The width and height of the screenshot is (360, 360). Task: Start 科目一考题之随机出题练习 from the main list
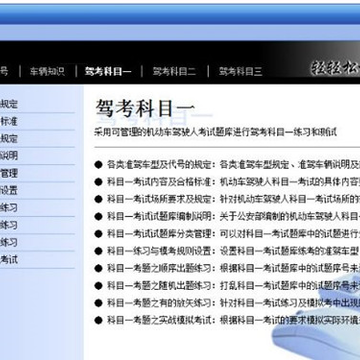(159, 286)
